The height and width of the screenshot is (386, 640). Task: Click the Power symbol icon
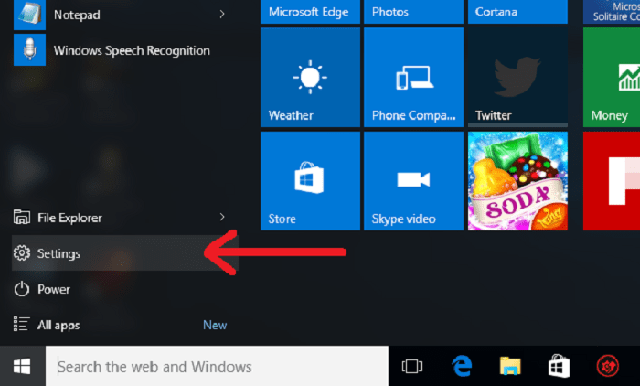click(22, 289)
